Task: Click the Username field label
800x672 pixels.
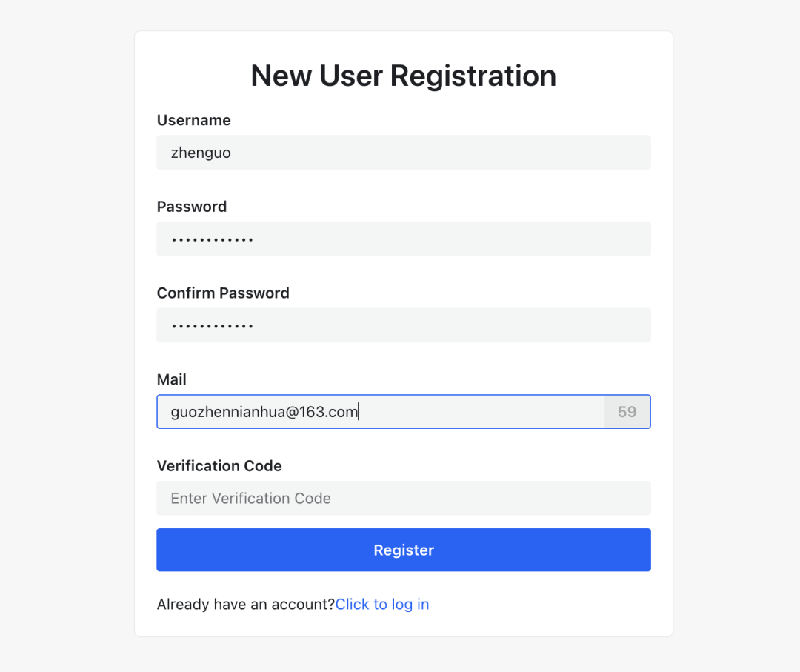Action: point(194,120)
